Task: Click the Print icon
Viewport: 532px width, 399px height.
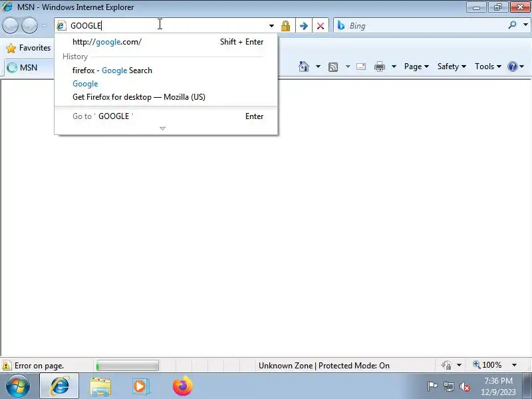Action: pos(379,66)
